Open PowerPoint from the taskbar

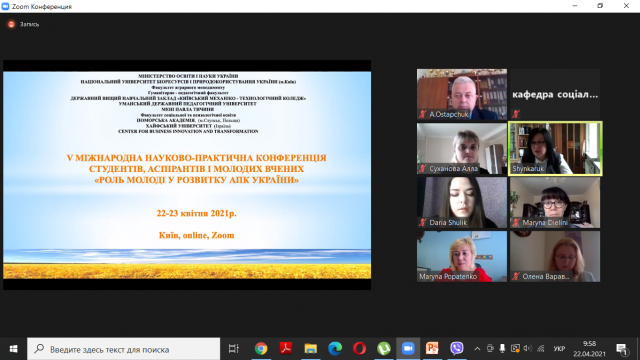[432, 349]
